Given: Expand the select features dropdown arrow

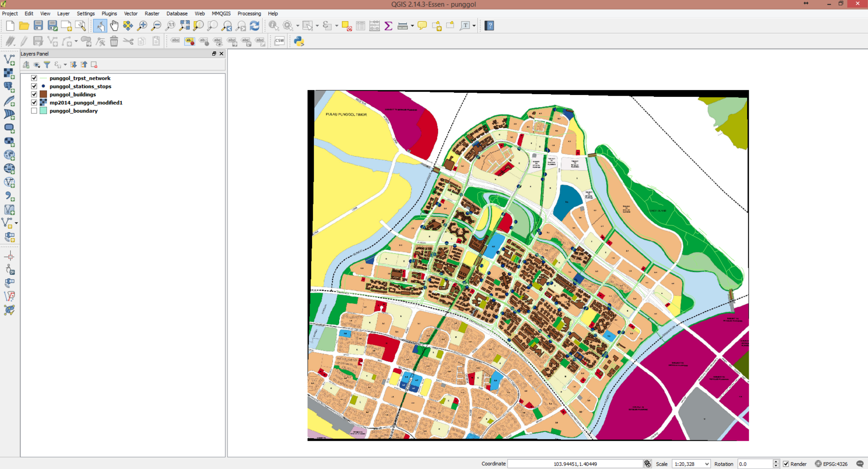Looking at the screenshot, I should 317,26.
